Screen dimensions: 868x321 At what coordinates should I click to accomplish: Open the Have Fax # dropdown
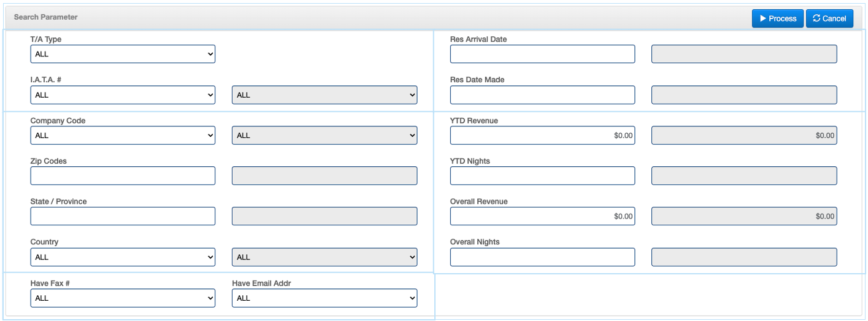[x=123, y=298]
